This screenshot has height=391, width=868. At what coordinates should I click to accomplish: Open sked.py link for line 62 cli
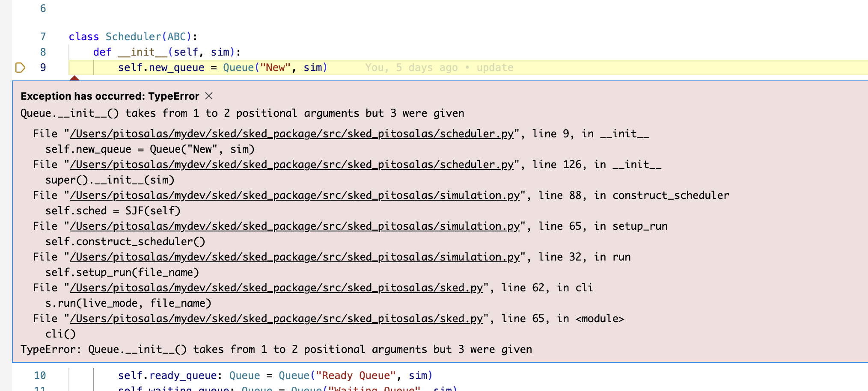(x=276, y=288)
